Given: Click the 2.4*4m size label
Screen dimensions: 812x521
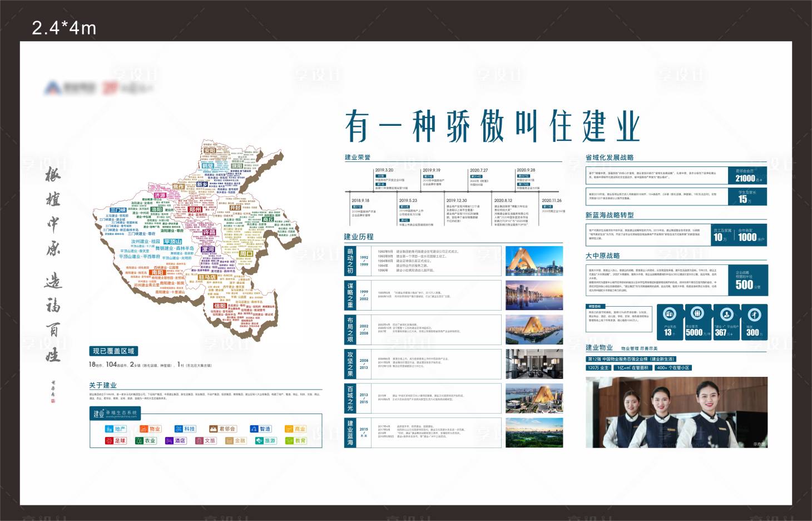Looking at the screenshot, I should tap(65, 28).
